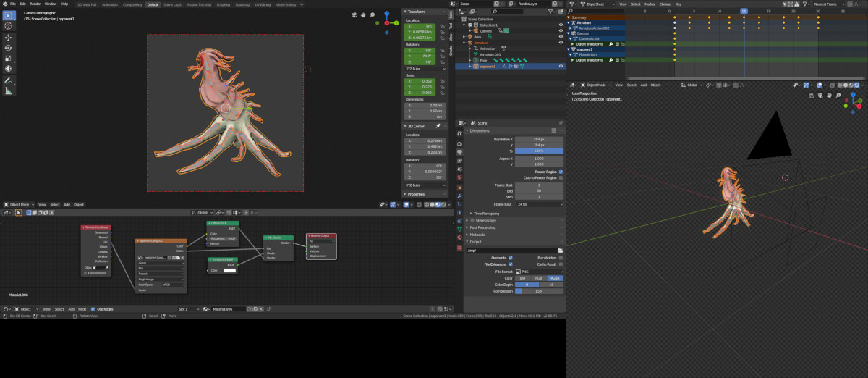Expand the Time Remapping panel

coord(485,214)
